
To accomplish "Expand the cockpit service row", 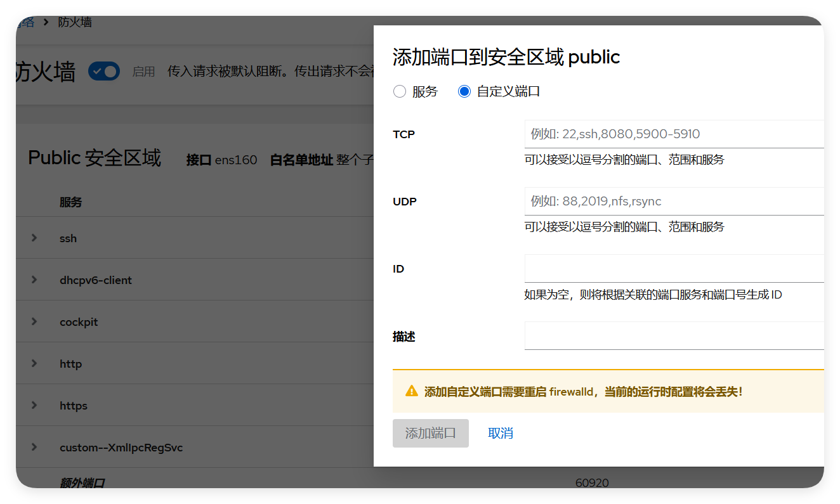I will click(34, 321).
